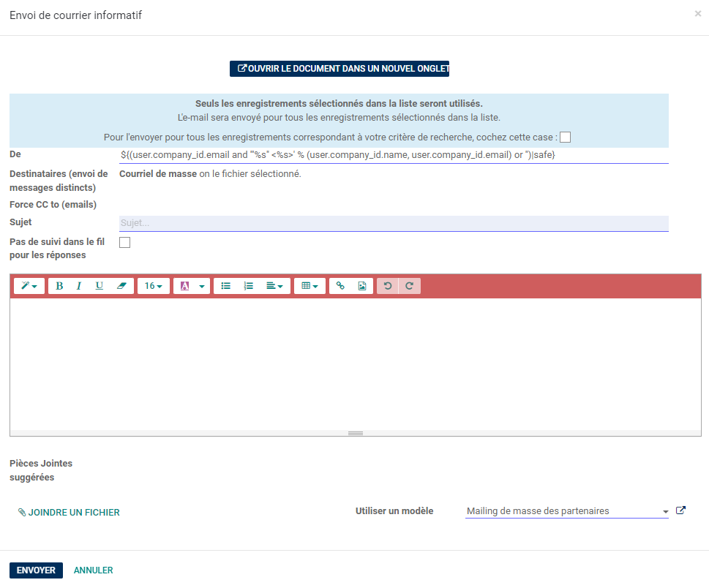Click the 'Courriel de masse' text
709x588 pixels.
tap(158, 174)
